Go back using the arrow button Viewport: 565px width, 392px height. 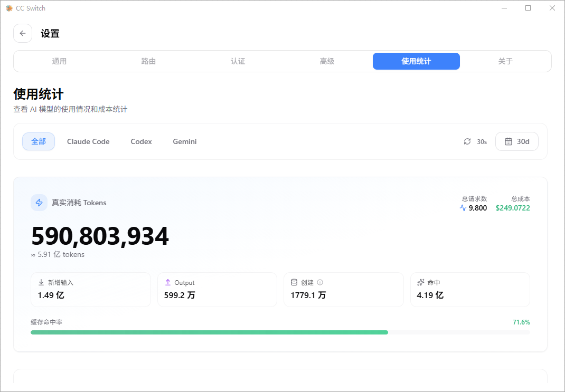pos(23,33)
